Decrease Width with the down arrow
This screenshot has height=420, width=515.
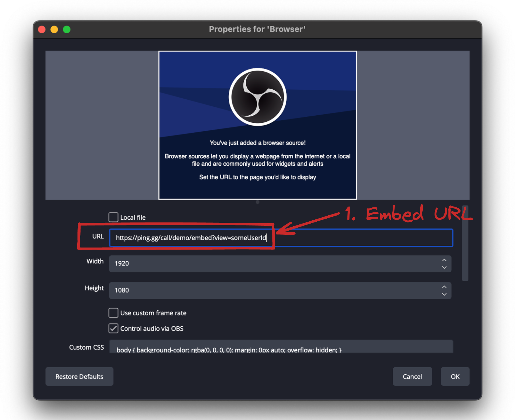(x=444, y=267)
